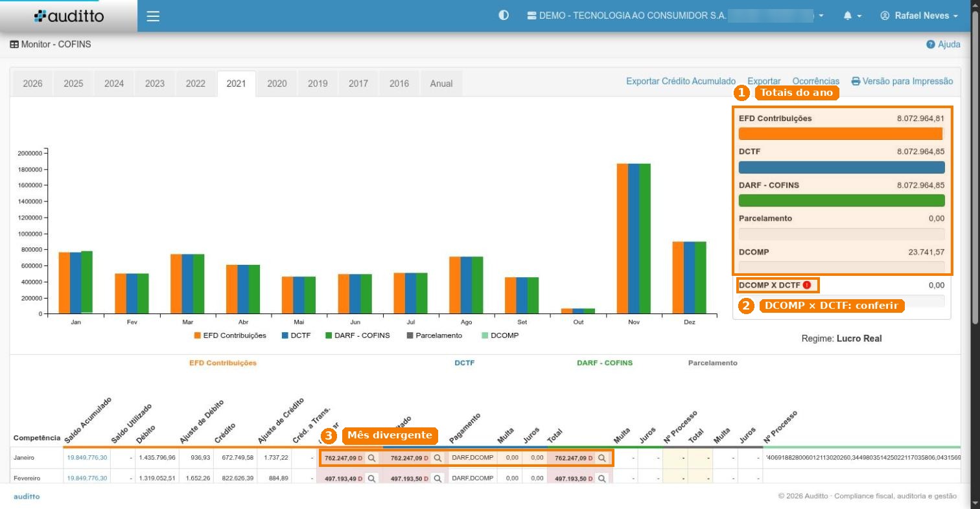Select the 2020 tab

coord(277,84)
